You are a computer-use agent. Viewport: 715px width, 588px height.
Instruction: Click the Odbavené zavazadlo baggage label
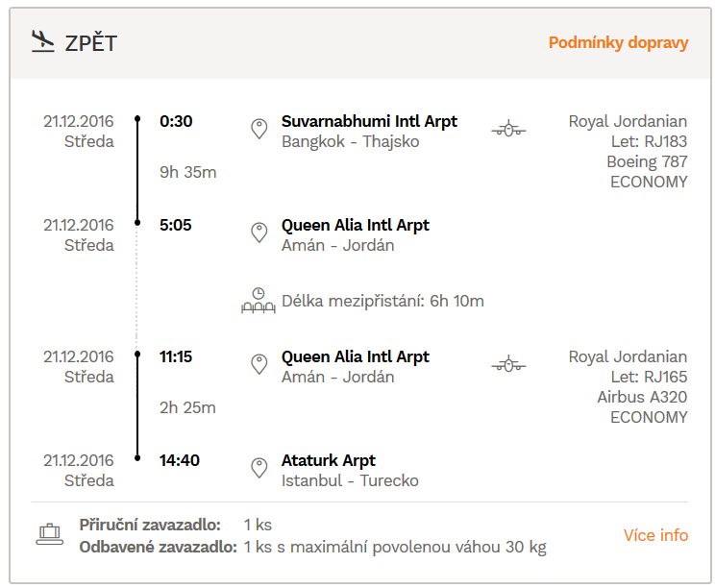(x=159, y=547)
